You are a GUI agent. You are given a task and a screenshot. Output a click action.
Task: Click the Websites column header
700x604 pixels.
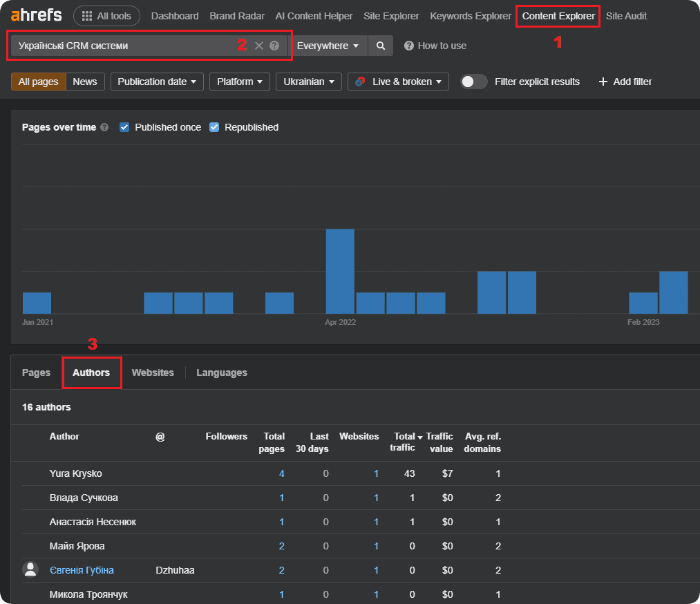[359, 437]
